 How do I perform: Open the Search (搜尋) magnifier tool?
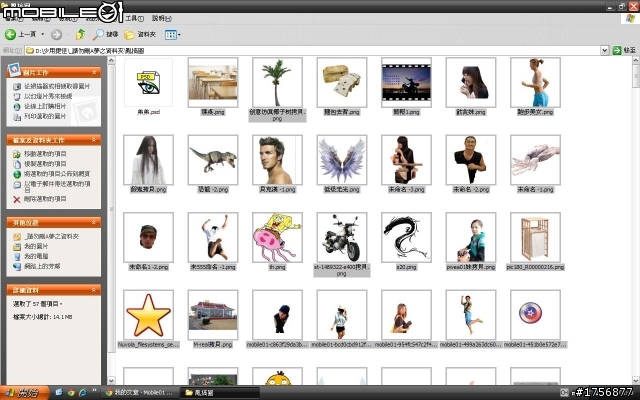pyautogui.click(x=105, y=34)
